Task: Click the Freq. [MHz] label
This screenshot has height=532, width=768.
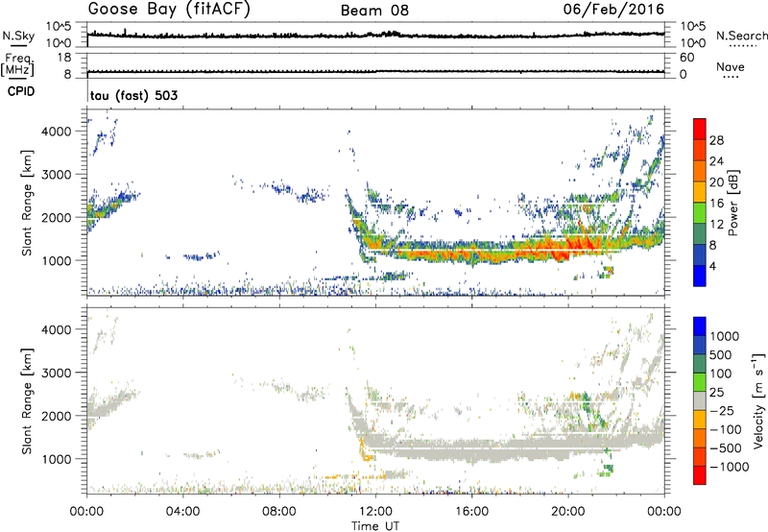Action: click(17, 65)
